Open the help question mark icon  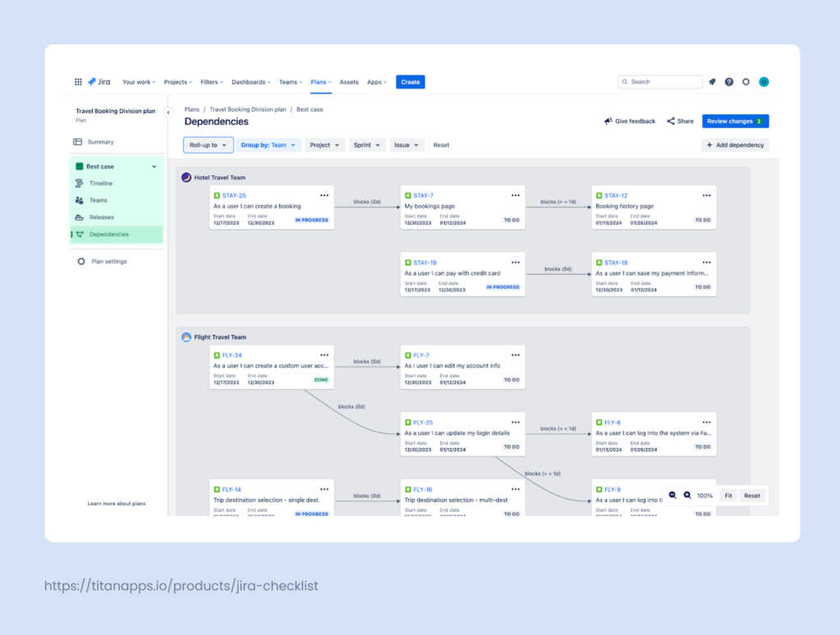click(729, 81)
